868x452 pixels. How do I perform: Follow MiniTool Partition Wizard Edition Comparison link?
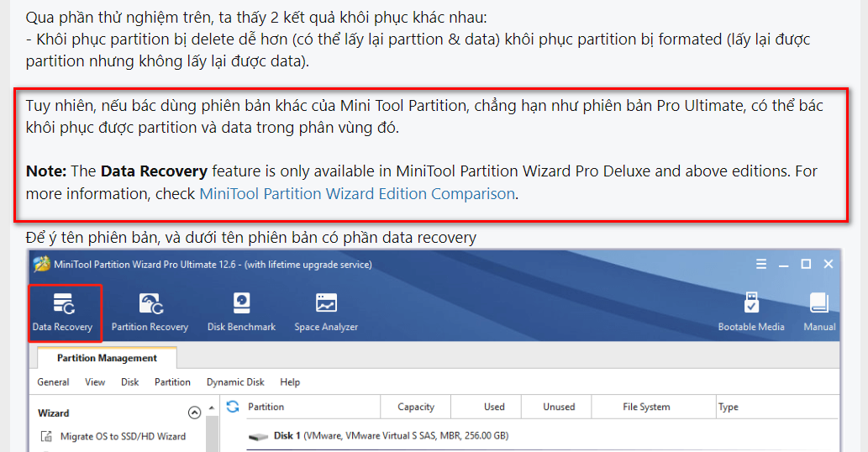pos(357,193)
